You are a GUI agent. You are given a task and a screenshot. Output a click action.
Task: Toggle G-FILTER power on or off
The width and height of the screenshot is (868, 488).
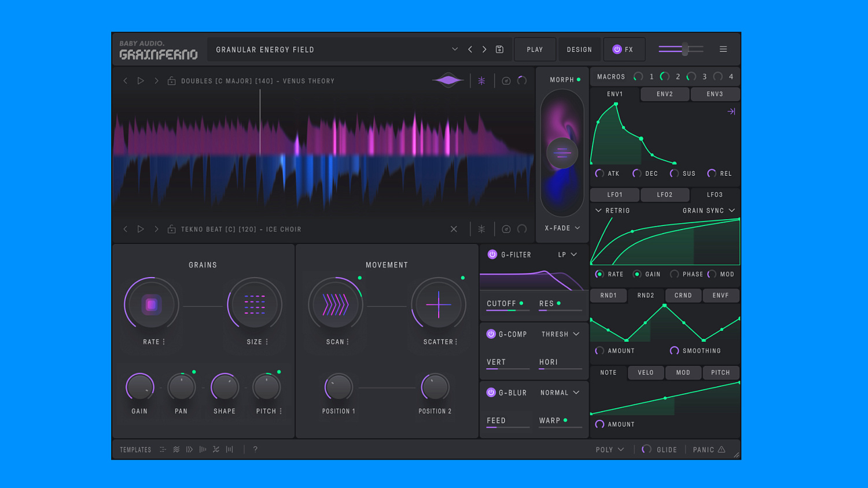(x=492, y=254)
